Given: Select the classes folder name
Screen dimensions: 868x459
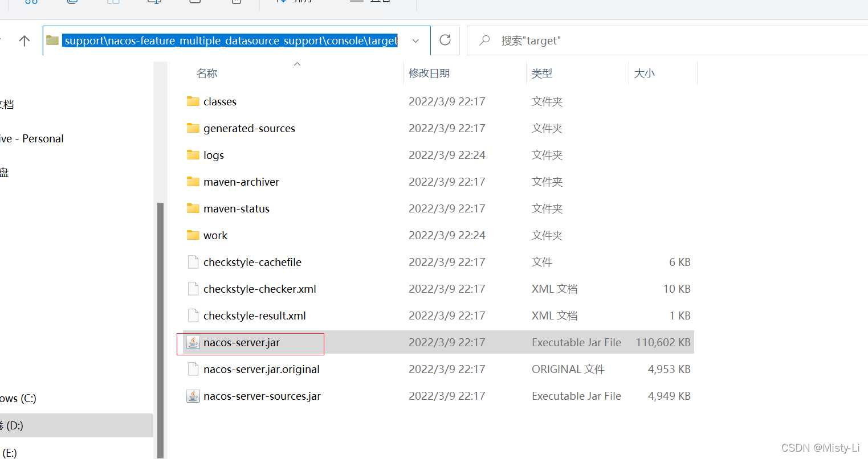Looking at the screenshot, I should pos(220,101).
